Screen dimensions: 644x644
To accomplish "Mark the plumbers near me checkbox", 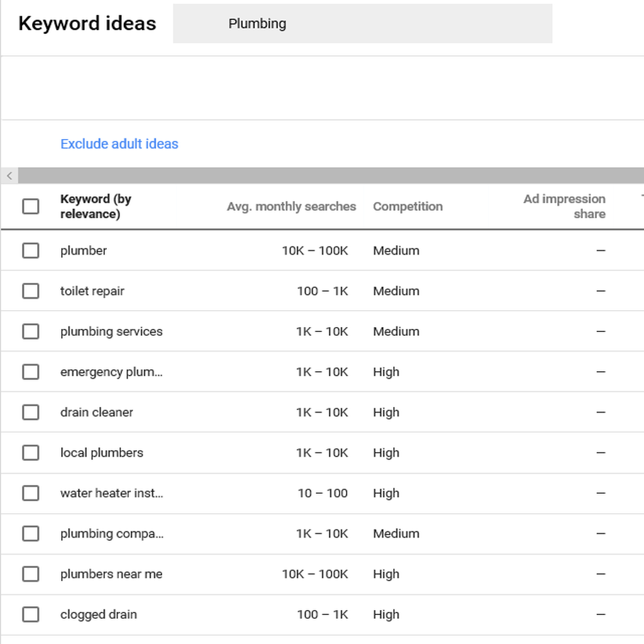I will (x=31, y=574).
